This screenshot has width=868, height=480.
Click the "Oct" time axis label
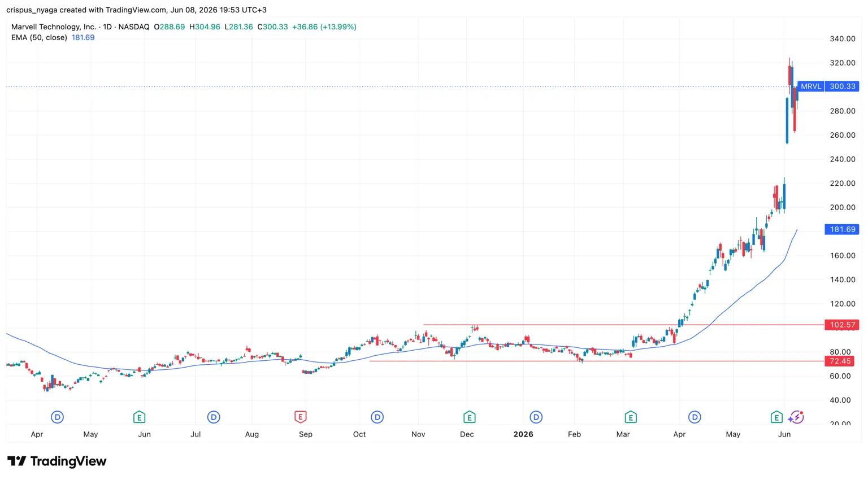click(359, 434)
